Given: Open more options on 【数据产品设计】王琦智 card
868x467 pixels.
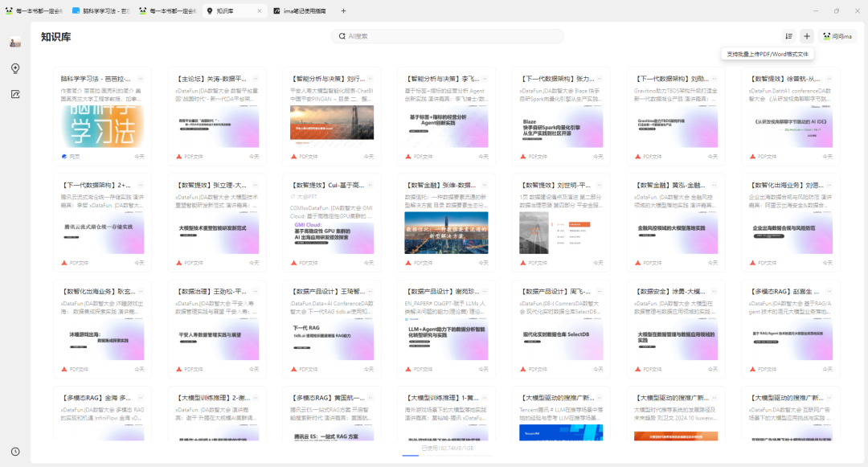Looking at the screenshot, I should (371, 291).
